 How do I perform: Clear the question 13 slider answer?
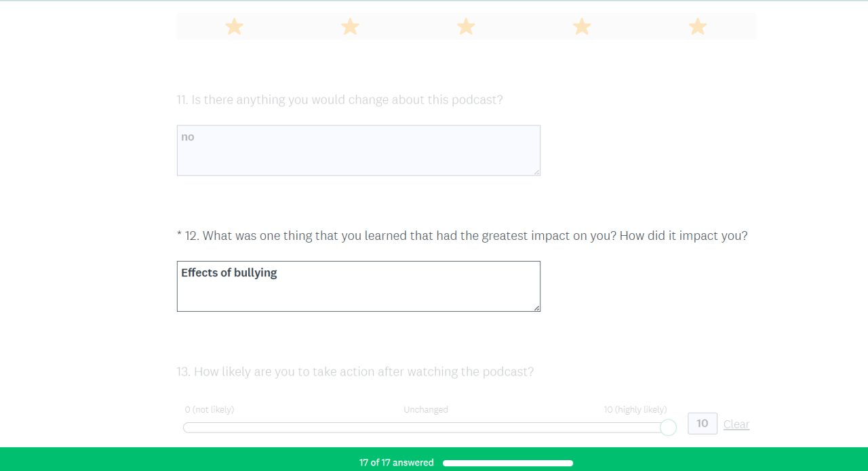(x=736, y=424)
